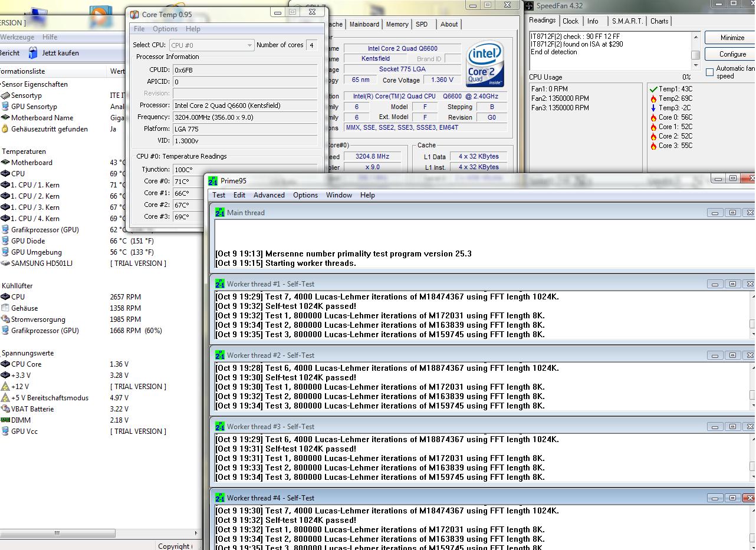Click the GPU Diode temperature icon
Screen dimensions: 756x550
(x=5, y=241)
